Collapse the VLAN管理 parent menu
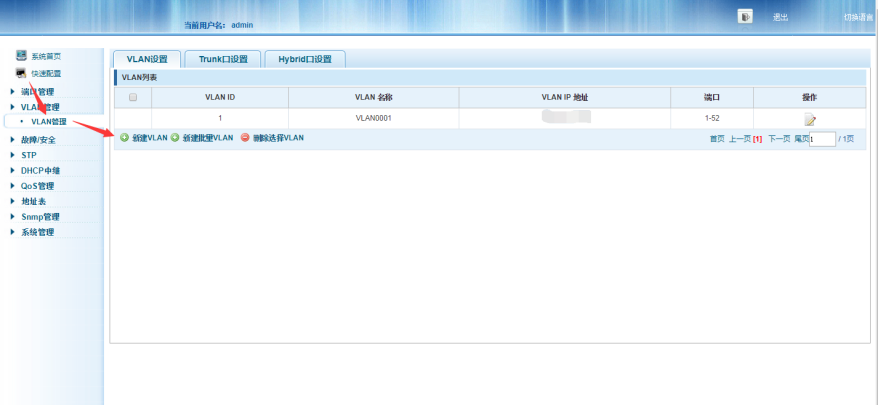Screen dimensions: 879x406 (x=40, y=107)
